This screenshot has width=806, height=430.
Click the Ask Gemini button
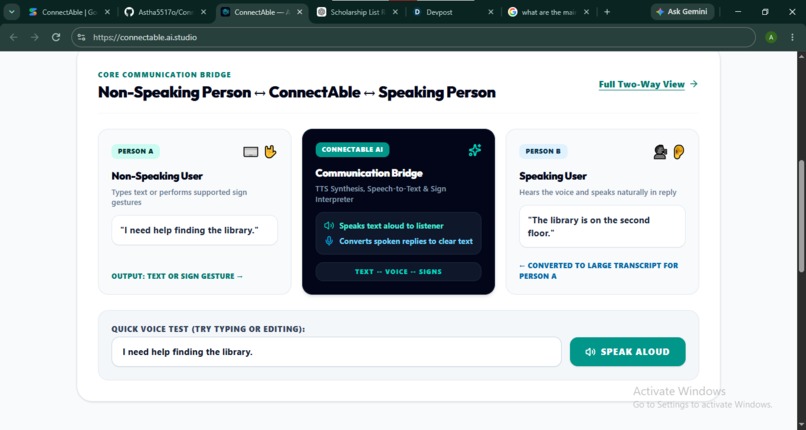pyautogui.click(x=682, y=11)
